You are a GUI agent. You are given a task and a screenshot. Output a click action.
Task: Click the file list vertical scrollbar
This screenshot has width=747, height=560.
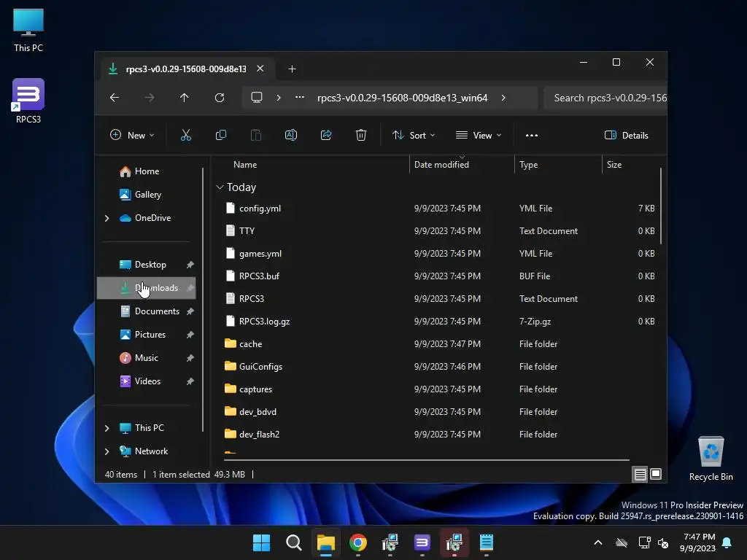coord(661,206)
